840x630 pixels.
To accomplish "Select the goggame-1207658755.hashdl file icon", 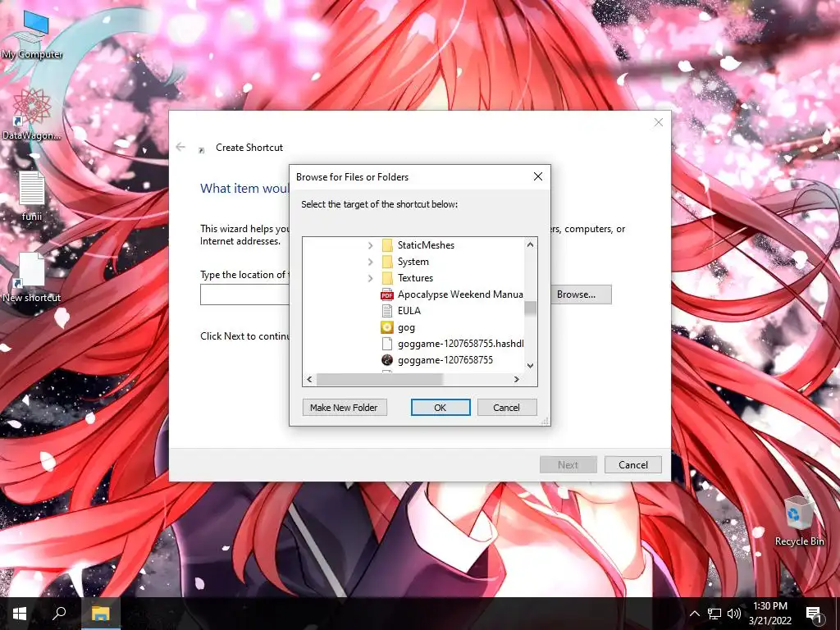I will coord(387,344).
